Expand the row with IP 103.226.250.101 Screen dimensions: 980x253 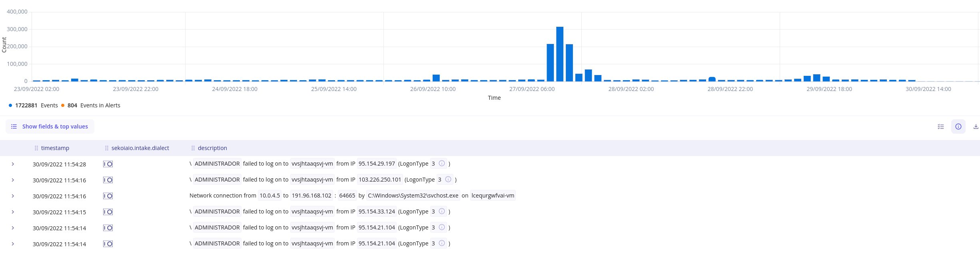click(13, 180)
